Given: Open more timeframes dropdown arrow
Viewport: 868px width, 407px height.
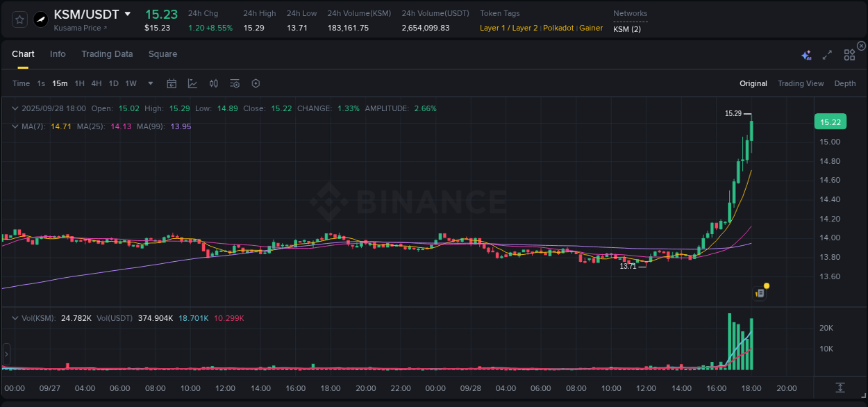Looking at the screenshot, I should [149, 83].
